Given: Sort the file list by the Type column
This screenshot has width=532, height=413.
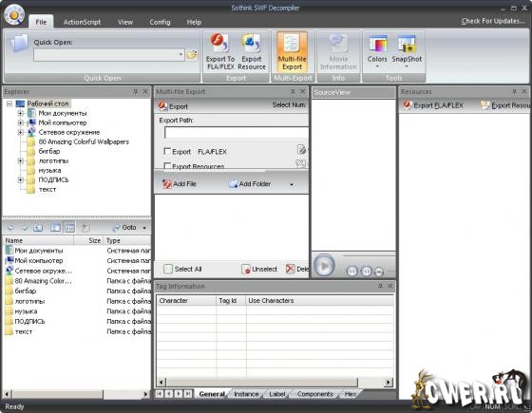Looking at the screenshot, I should [127, 240].
